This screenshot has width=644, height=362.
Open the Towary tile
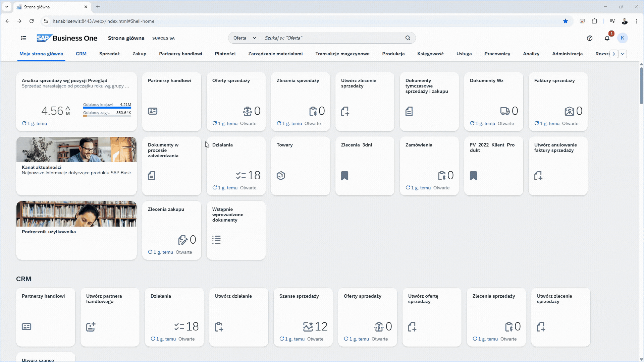point(300,166)
